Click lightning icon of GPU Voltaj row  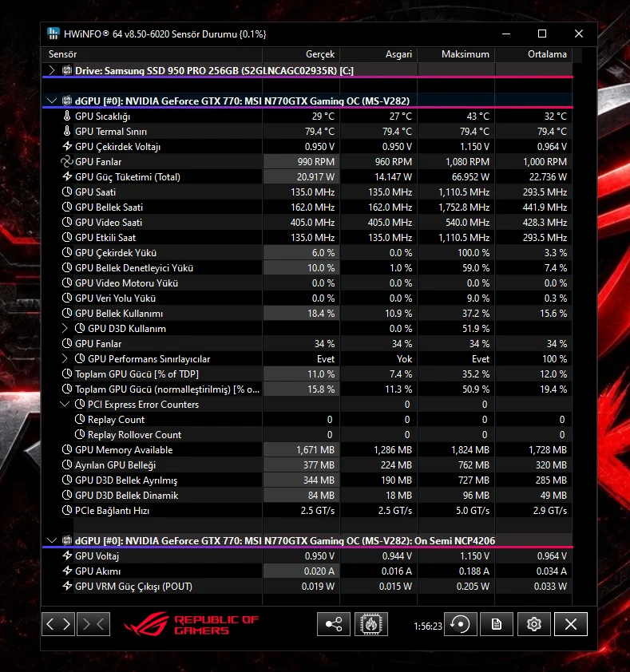(67, 555)
